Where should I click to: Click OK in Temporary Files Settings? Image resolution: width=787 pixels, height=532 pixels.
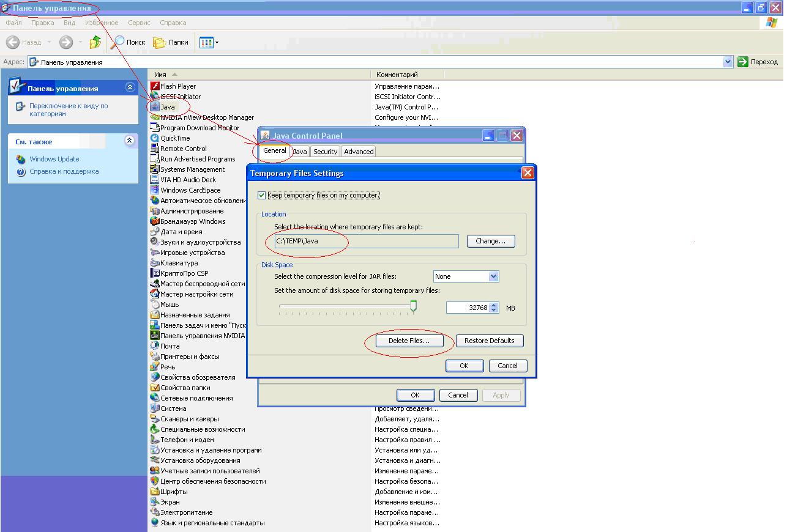click(x=464, y=366)
